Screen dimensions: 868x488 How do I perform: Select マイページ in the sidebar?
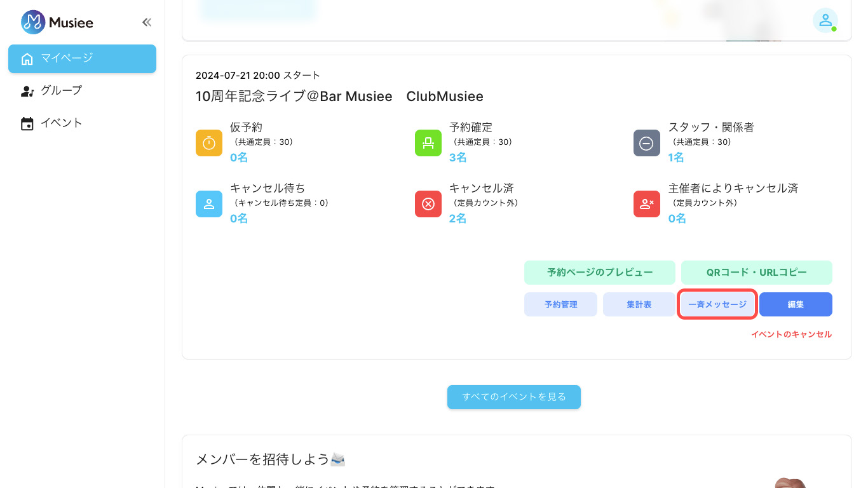[82, 59]
